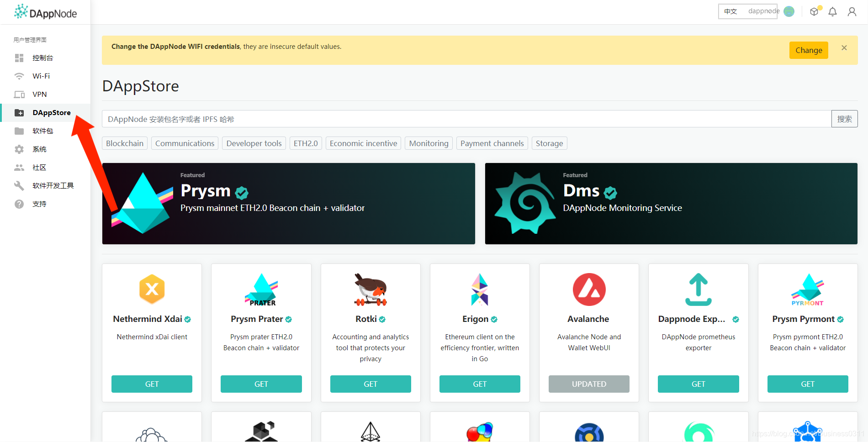The height and width of the screenshot is (442, 868).
Task: Click the Erigon package icon
Action: pos(480,289)
